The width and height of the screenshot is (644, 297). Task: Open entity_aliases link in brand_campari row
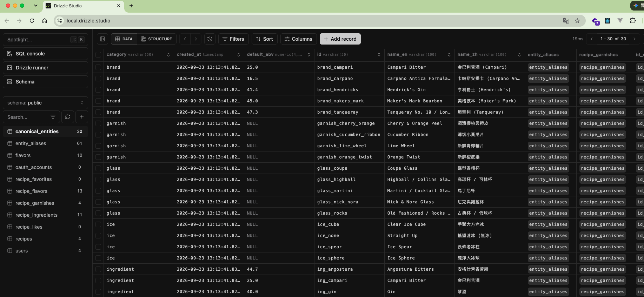coord(548,67)
